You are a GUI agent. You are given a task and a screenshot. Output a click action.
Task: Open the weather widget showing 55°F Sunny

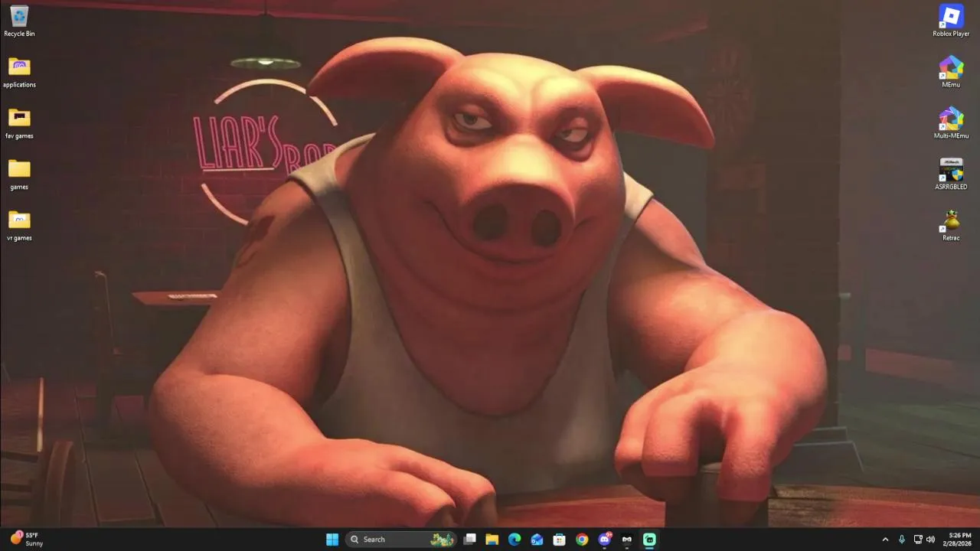27,540
